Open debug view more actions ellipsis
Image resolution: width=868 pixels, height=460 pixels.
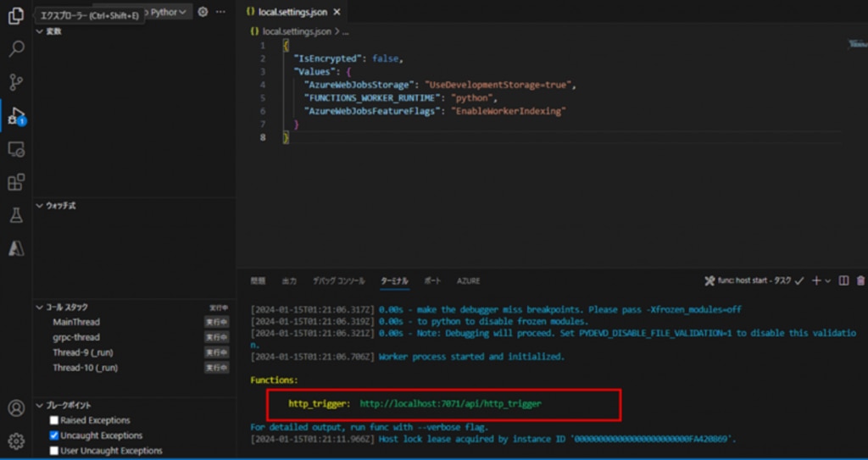pyautogui.click(x=220, y=12)
